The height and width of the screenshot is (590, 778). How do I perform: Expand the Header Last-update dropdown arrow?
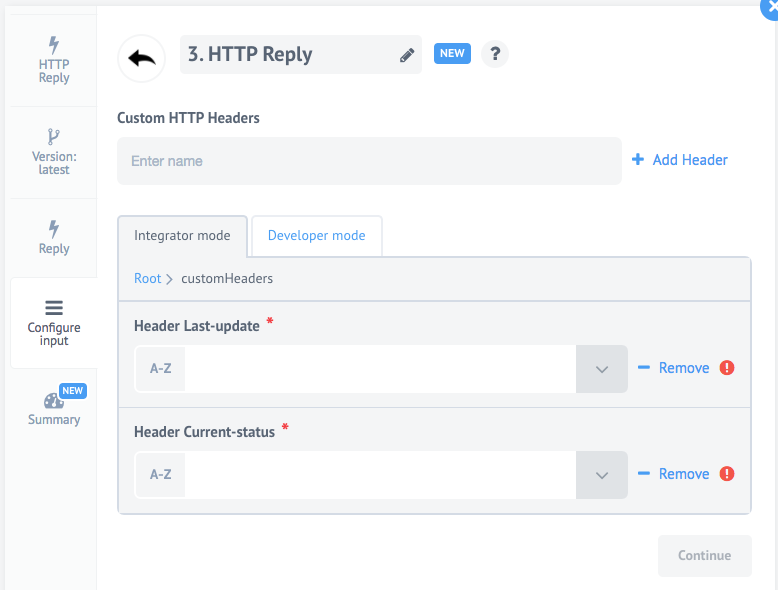pyautogui.click(x=601, y=369)
